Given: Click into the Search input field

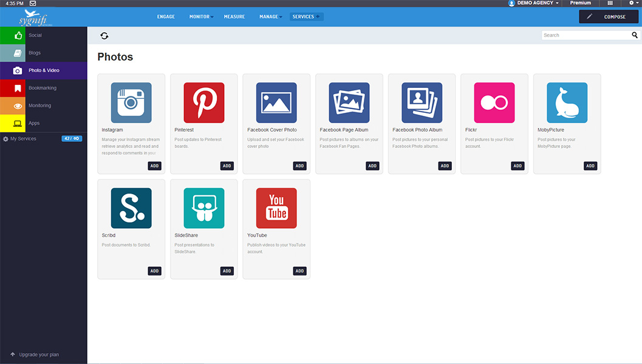Looking at the screenshot, I should pyautogui.click(x=586, y=35).
